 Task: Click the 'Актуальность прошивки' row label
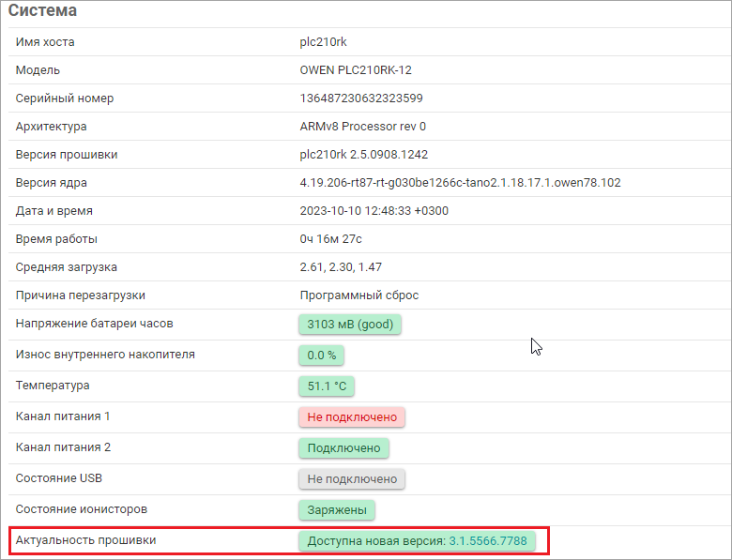coord(86,540)
